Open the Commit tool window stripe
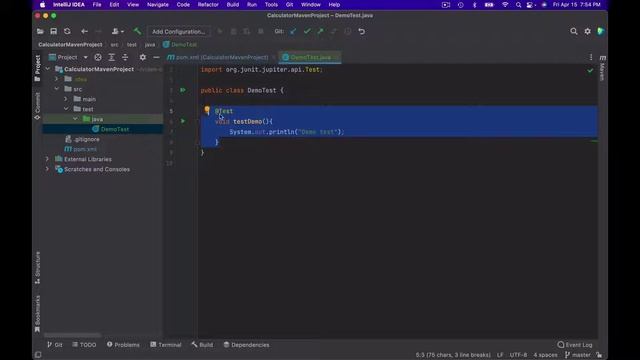 [38, 106]
